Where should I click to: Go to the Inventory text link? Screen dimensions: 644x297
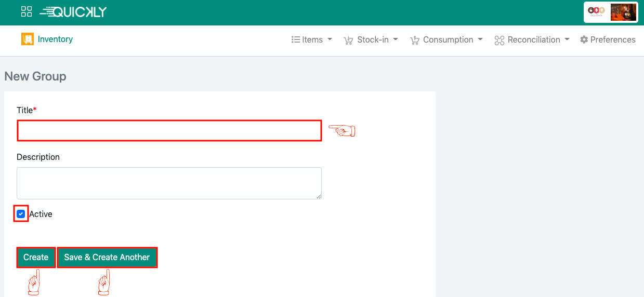[x=55, y=39]
